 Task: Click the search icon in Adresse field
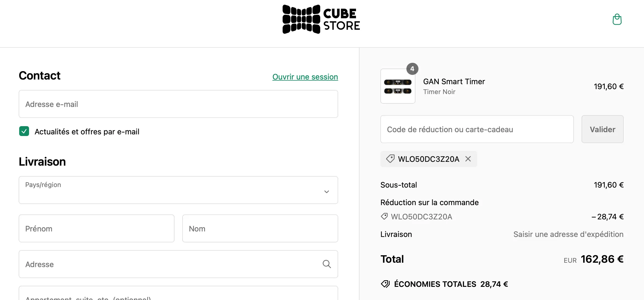(x=327, y=264)
